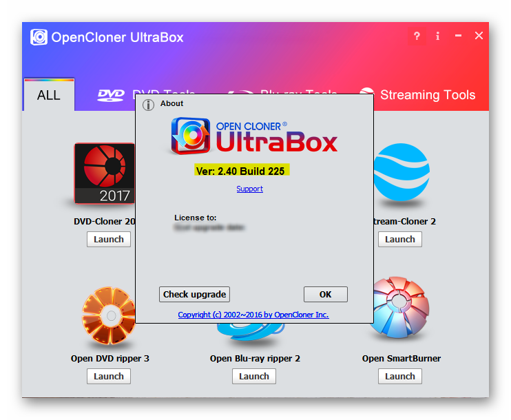
Task: Click the Open Blu-ray ripper 2 icon
Action: click(x=250, y=332)
